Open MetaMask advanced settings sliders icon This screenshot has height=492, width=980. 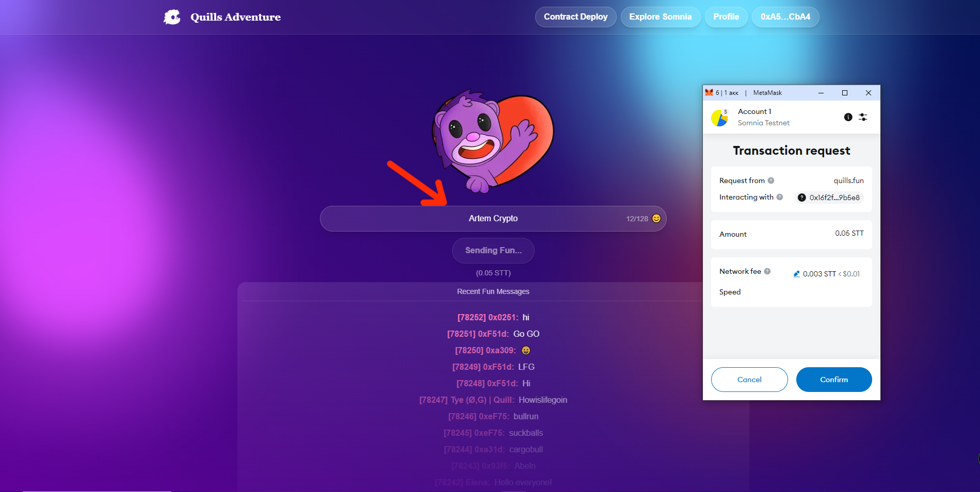863,117
